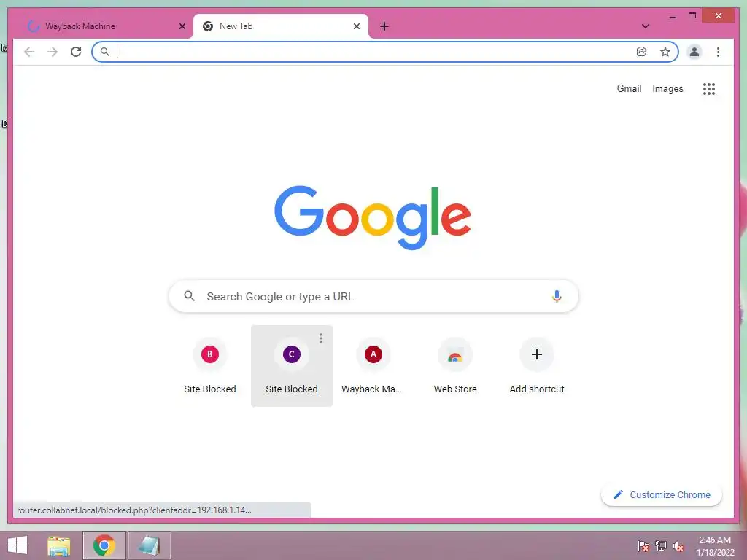747x560 pixels.
Task: Click the browser forward arrow
Action: pos(53,52)
